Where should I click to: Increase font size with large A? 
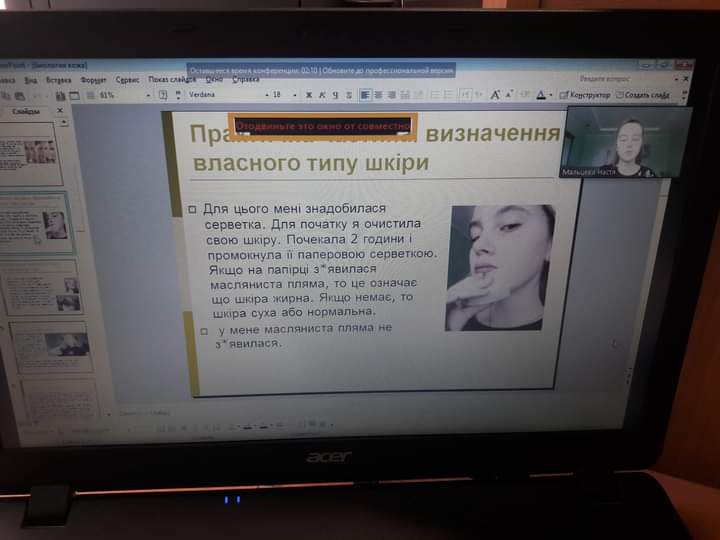tap(494, 95)
